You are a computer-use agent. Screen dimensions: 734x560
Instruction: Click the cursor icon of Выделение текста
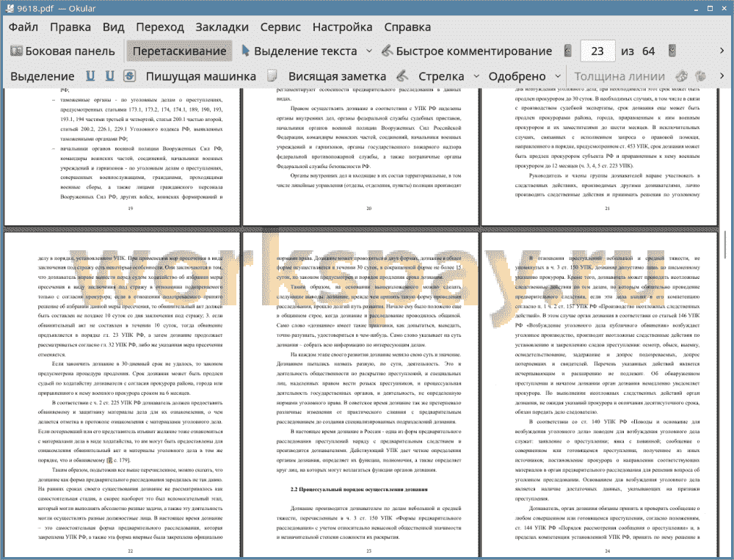click(x=245, y=51)
